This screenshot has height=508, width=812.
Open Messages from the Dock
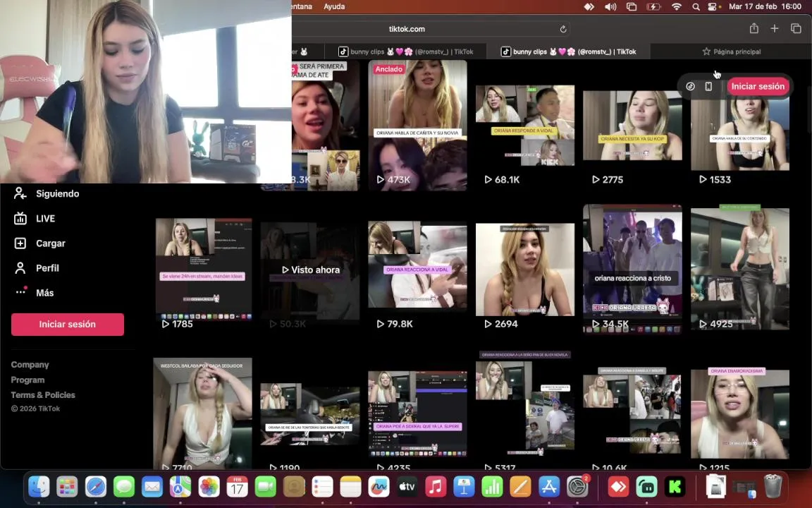pos(124,487)
